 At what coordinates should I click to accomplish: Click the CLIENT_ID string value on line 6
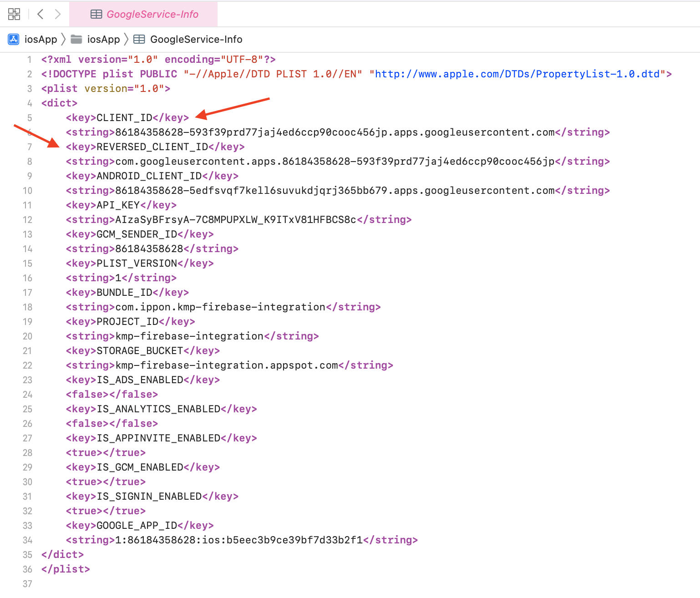pyautogui.click(x=335, y=132)
